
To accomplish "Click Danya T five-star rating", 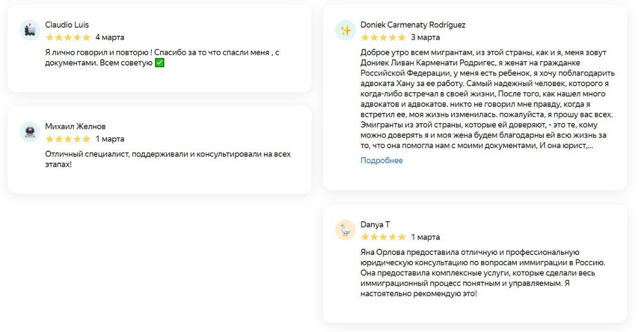I will click(383, 237).
